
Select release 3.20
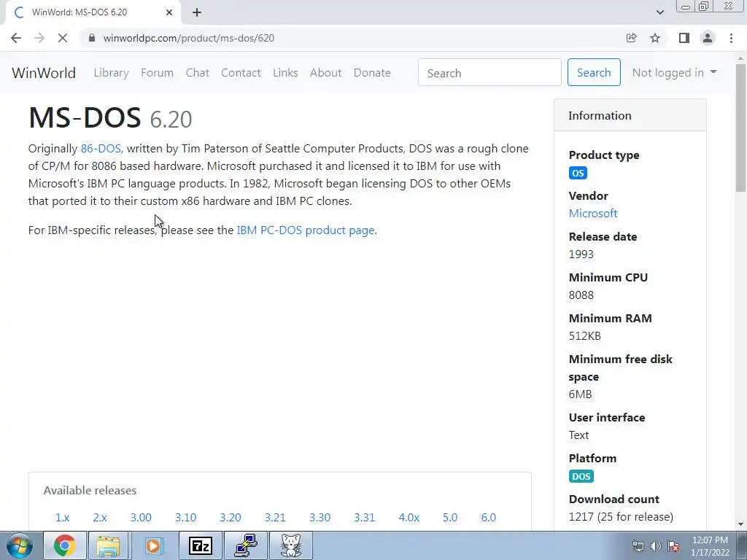[x=231, y=517]
